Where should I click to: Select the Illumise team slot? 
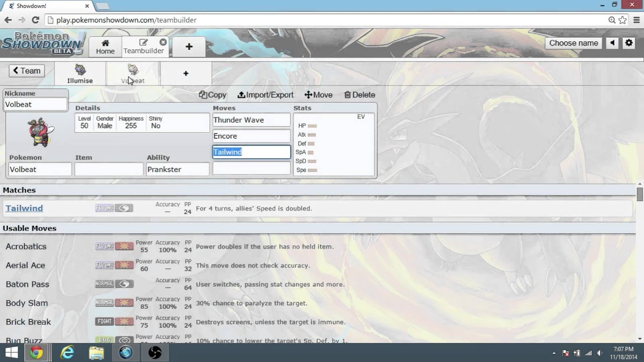[x=80, y=74]
